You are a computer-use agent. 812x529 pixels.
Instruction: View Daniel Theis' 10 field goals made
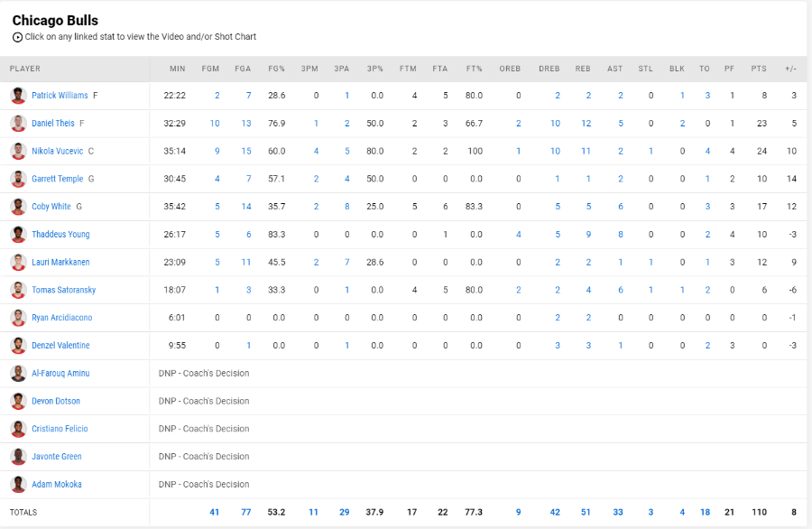pyautogui.click(x=215, y=124)
